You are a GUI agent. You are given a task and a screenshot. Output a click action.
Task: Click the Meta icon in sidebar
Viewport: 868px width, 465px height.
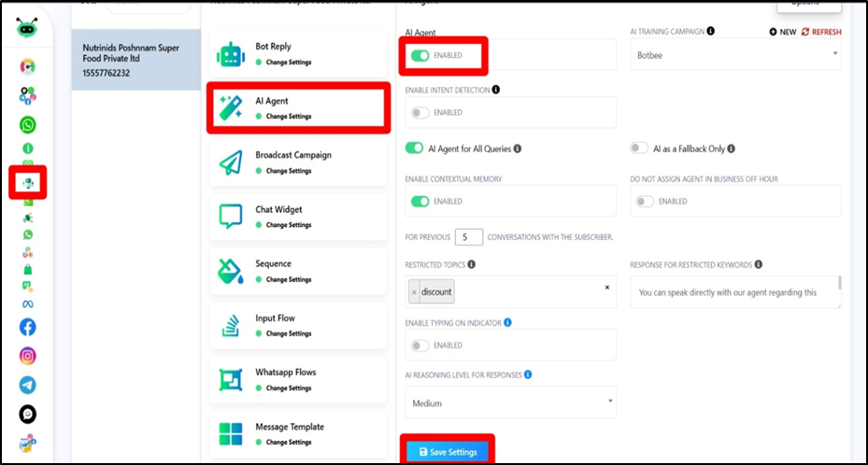28,303
